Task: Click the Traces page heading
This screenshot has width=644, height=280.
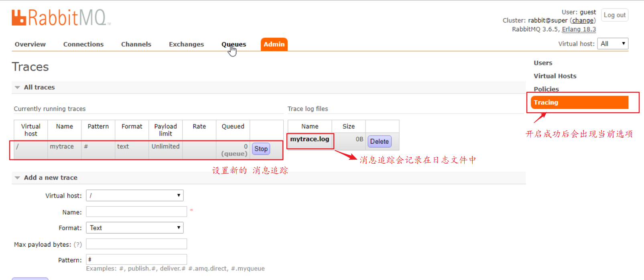Action: [x=30, y=67]
